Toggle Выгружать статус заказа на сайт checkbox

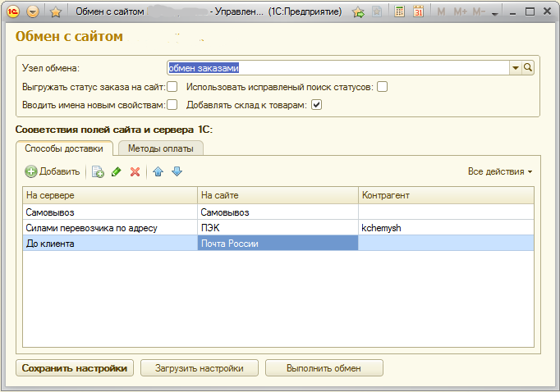pyautogui.click(x=172, y=87)
